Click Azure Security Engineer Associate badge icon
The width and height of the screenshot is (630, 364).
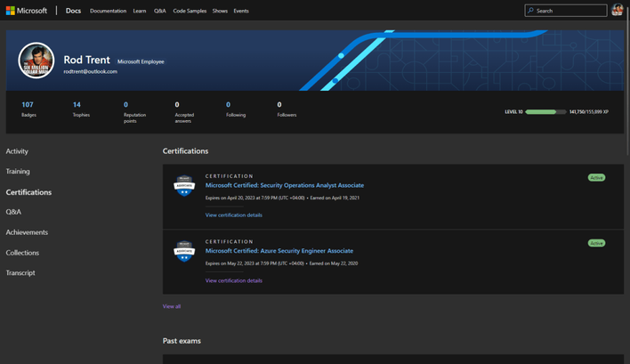coord(184,251)
